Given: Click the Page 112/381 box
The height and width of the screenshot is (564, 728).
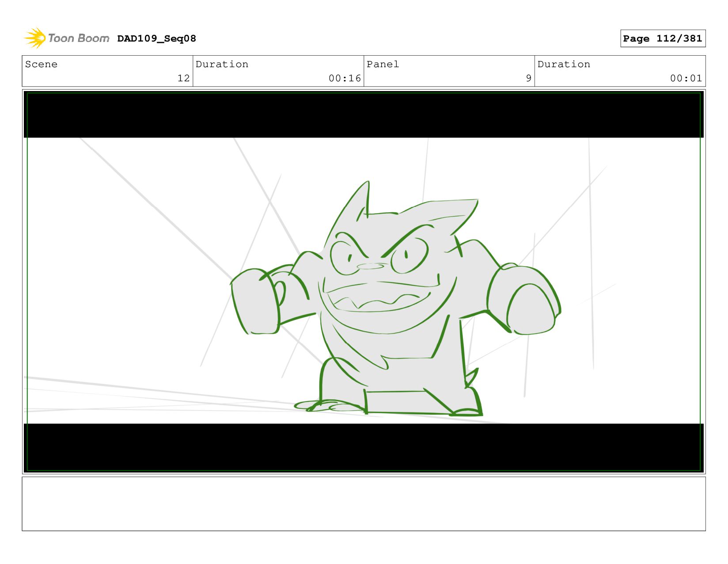Looking at the screenshot, I should pos(663,38).
